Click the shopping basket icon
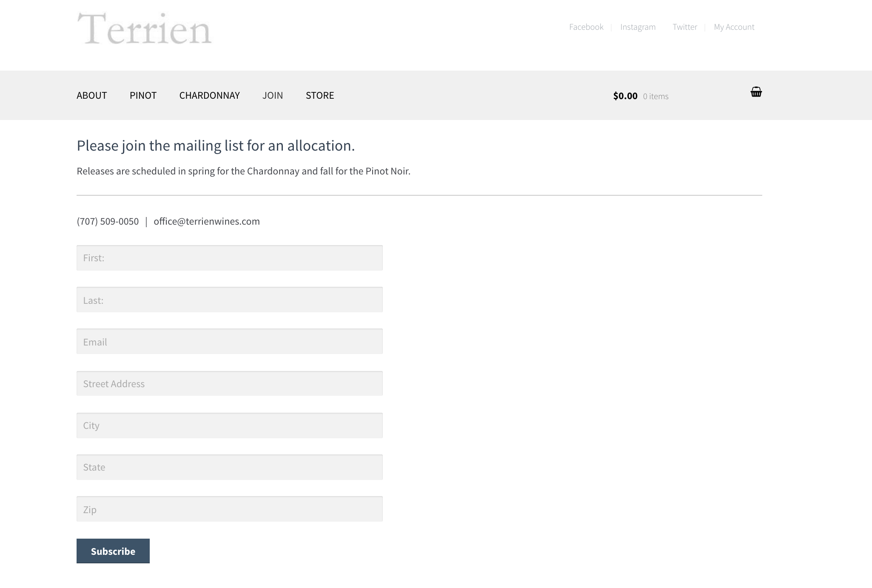Viewport: 872px width, 588px height. (x=756, y=92)
